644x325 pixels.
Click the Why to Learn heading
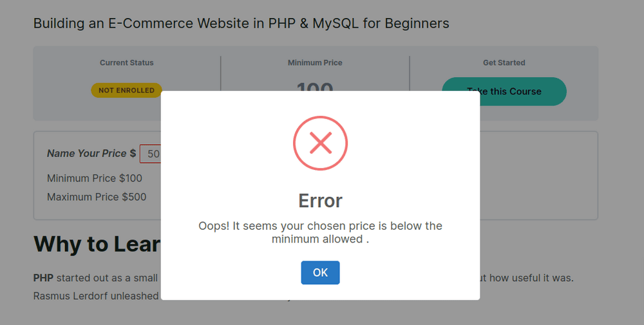97,245
